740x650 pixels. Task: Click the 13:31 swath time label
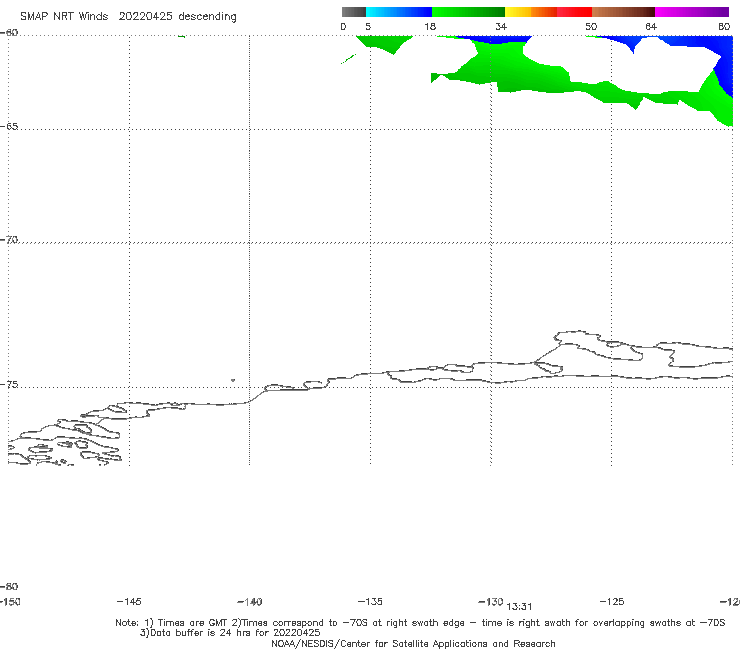[519, 607]
